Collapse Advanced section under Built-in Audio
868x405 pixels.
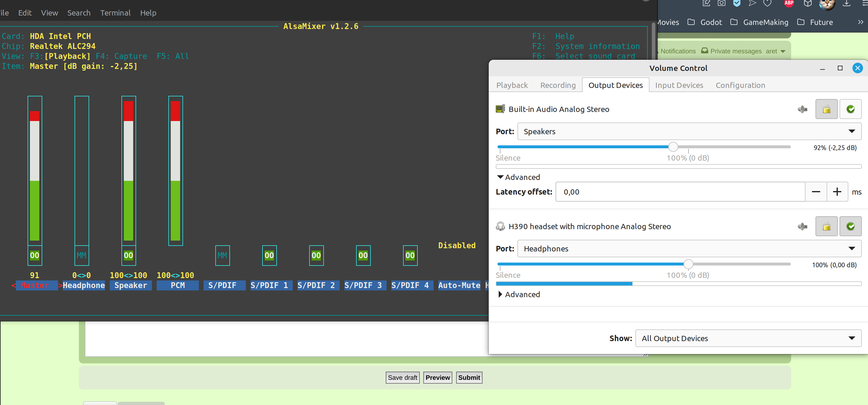(519, 177)
